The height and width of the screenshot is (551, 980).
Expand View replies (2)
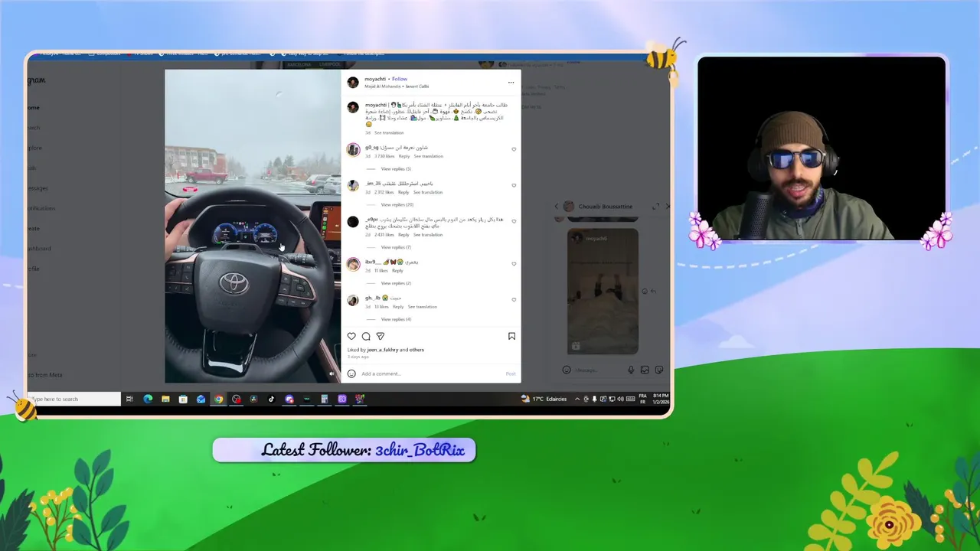tap(396, 284)
